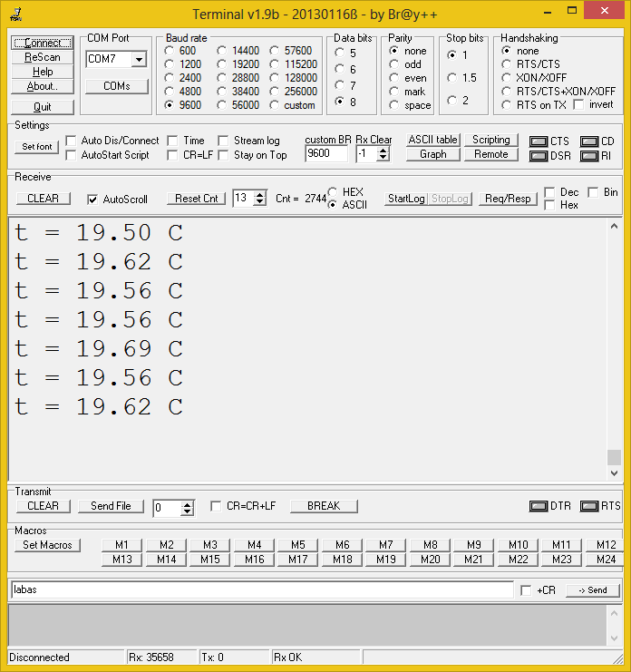The height and width of the screenshot is (672, 631).
Task: Select even parity
Action: point(394,78)
